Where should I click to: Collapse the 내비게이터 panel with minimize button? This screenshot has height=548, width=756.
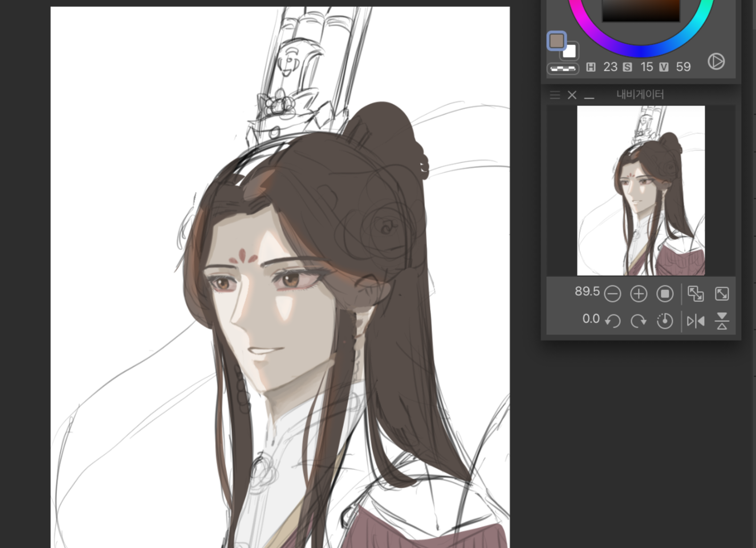(590, 95)
